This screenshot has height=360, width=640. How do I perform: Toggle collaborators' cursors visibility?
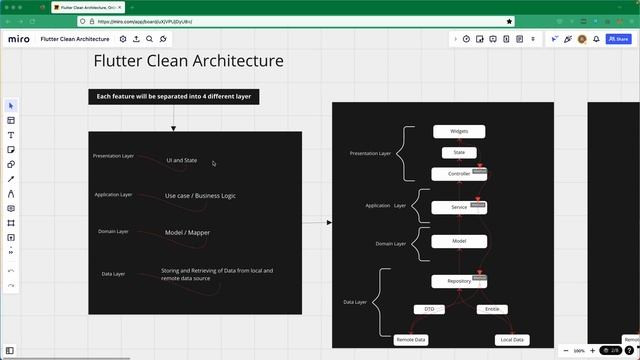click(554, 39)
